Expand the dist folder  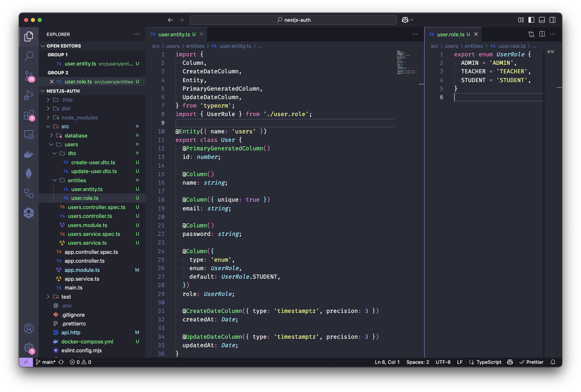(92, 109)
